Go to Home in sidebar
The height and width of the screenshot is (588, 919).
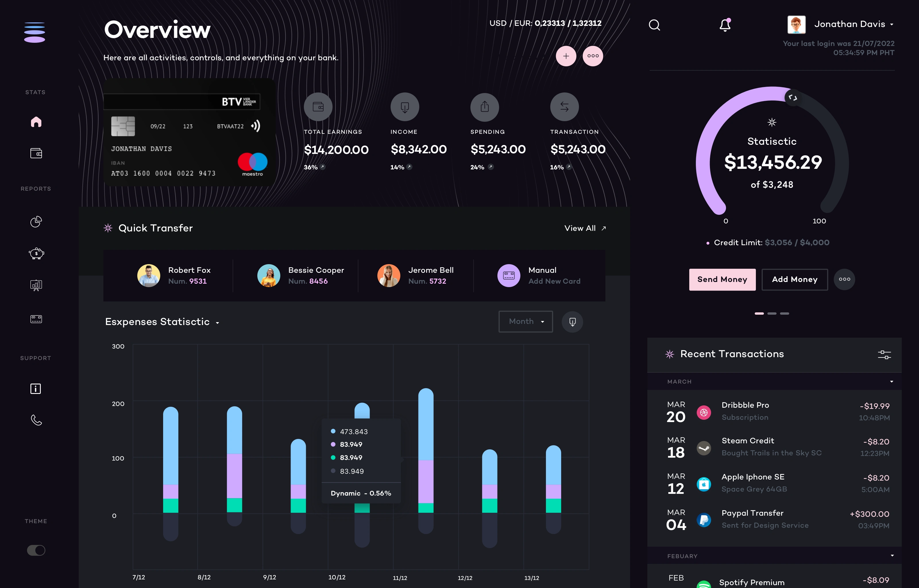36,122
